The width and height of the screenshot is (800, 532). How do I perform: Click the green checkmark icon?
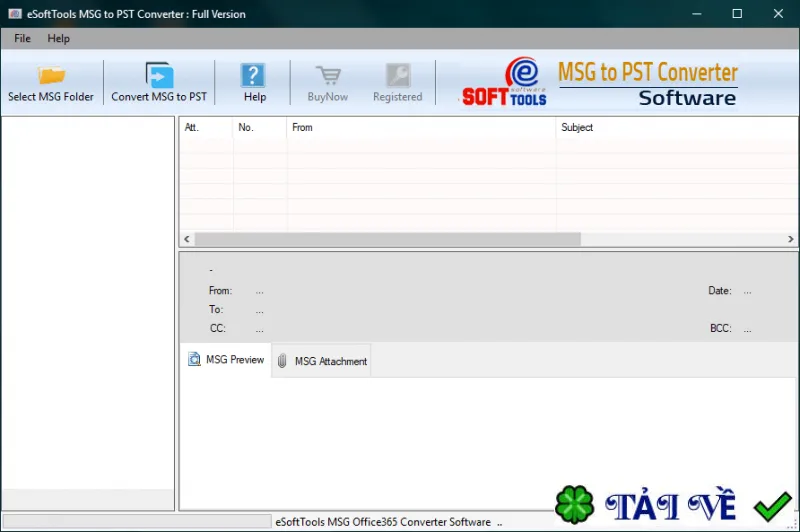click(x=772, y=506)
